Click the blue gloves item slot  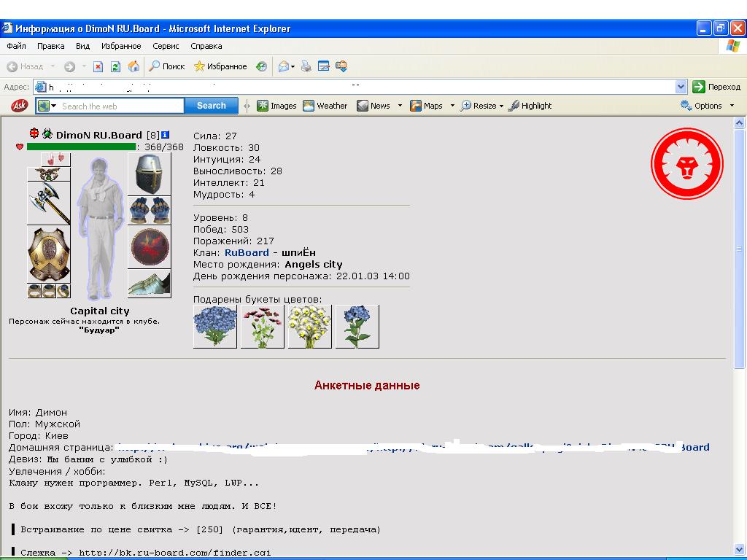pos(150,210)
